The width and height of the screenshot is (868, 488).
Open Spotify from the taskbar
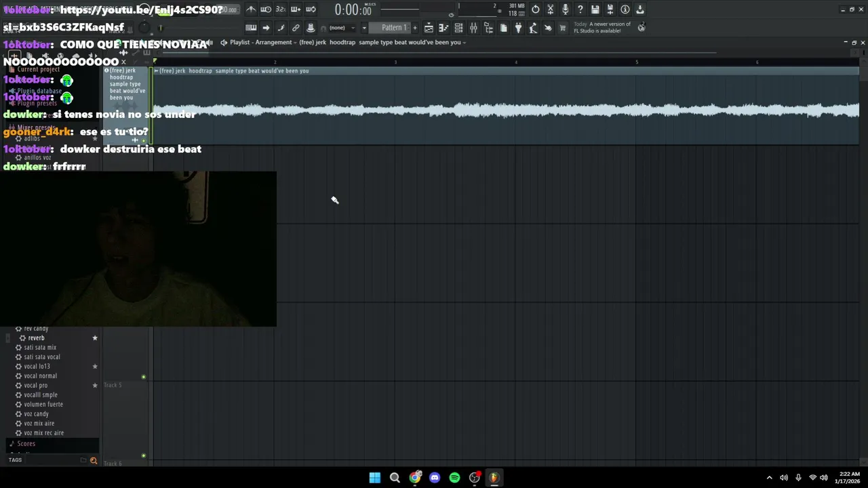454,477
